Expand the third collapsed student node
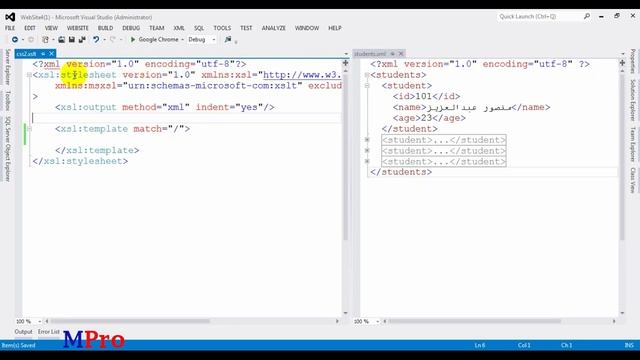640x360 pixels. click(x=367, y=161)
